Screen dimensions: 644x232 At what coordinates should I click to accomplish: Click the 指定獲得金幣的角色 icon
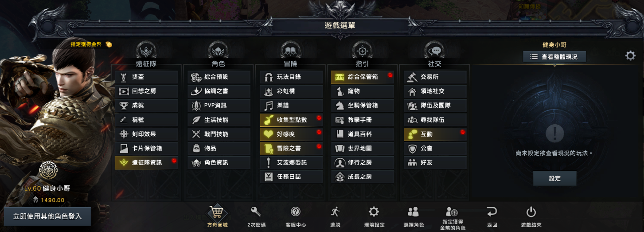coord(452,212)
